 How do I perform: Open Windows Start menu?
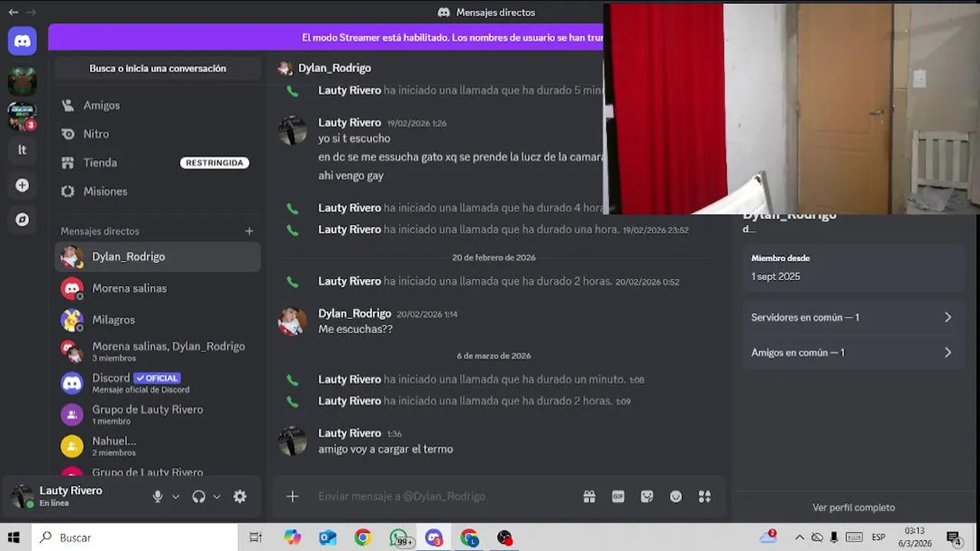pyautogui.click(x=14, y=537)
